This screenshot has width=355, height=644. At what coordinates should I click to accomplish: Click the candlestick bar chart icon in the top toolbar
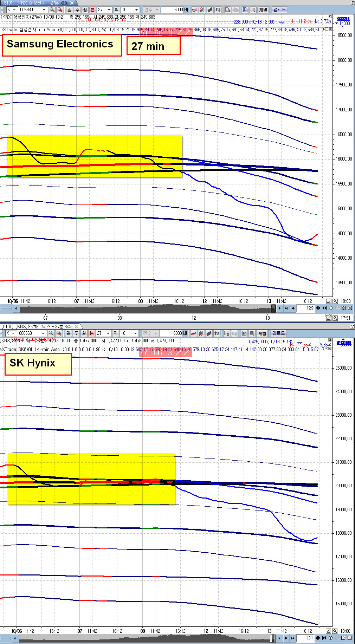[x=202, y=10]
